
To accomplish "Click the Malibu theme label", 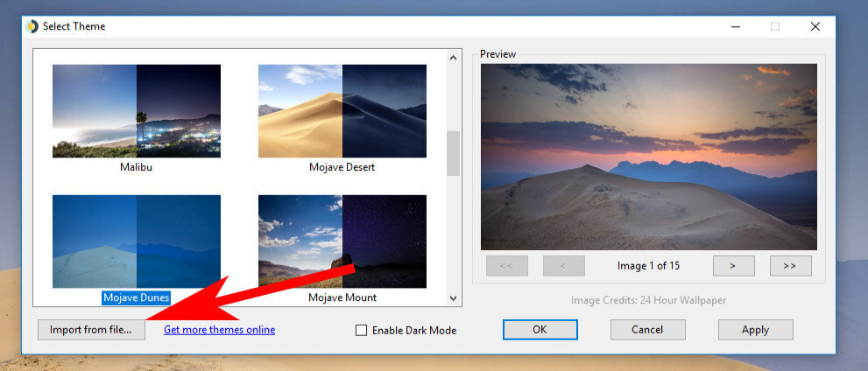I will (x=136, y=166).
